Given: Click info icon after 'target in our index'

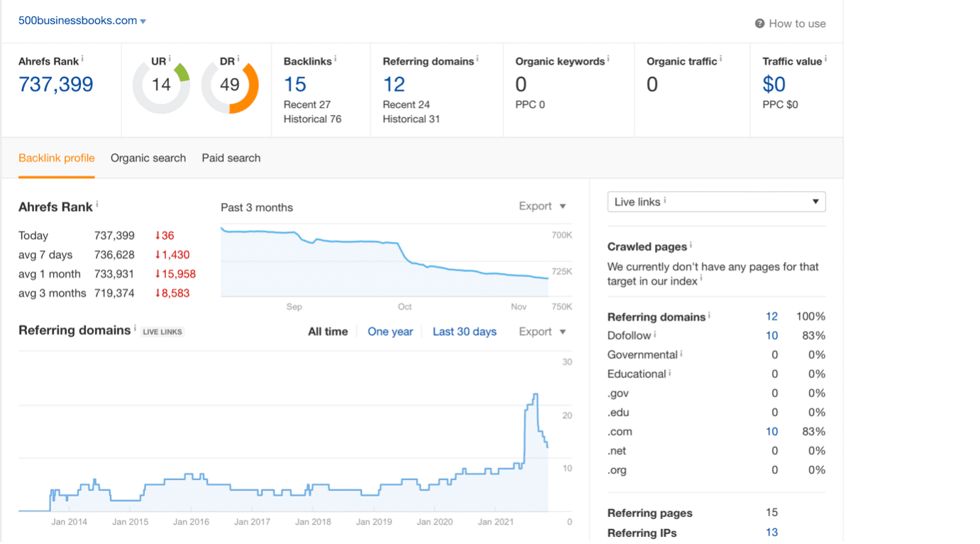Looking at the screenshot, I should (x=702, y=279).
